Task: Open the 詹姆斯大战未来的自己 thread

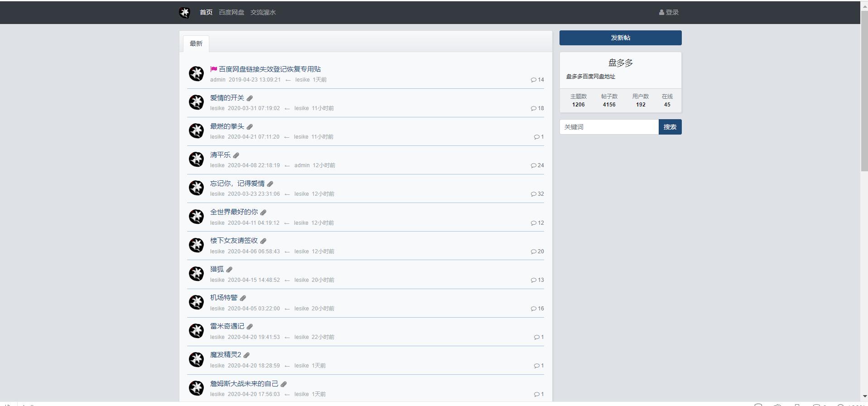Action: (244, 384)
